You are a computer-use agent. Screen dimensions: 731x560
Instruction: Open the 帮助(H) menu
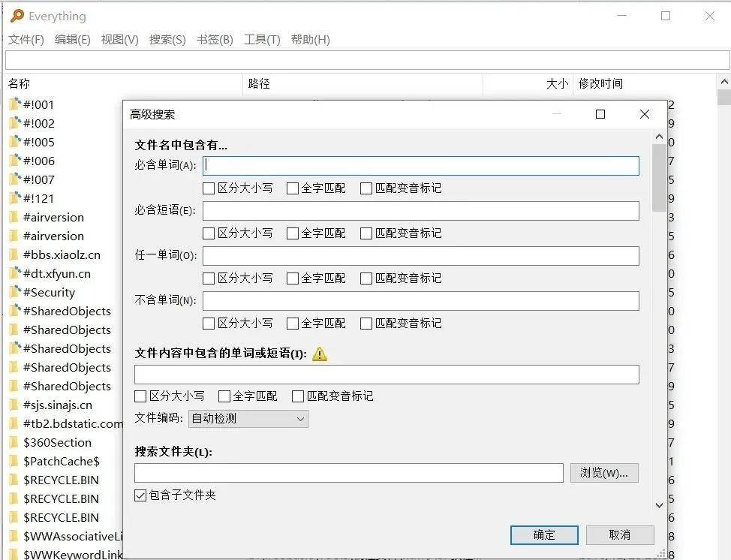[311, 40]
